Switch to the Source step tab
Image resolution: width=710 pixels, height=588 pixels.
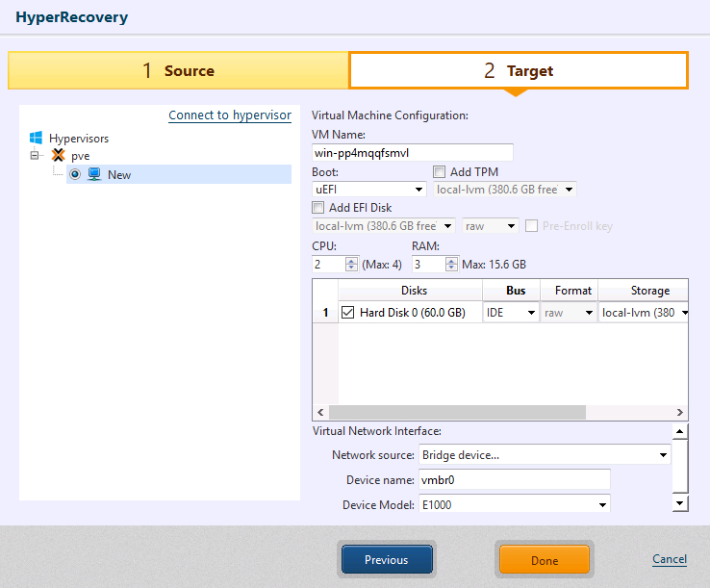(178, 70)
